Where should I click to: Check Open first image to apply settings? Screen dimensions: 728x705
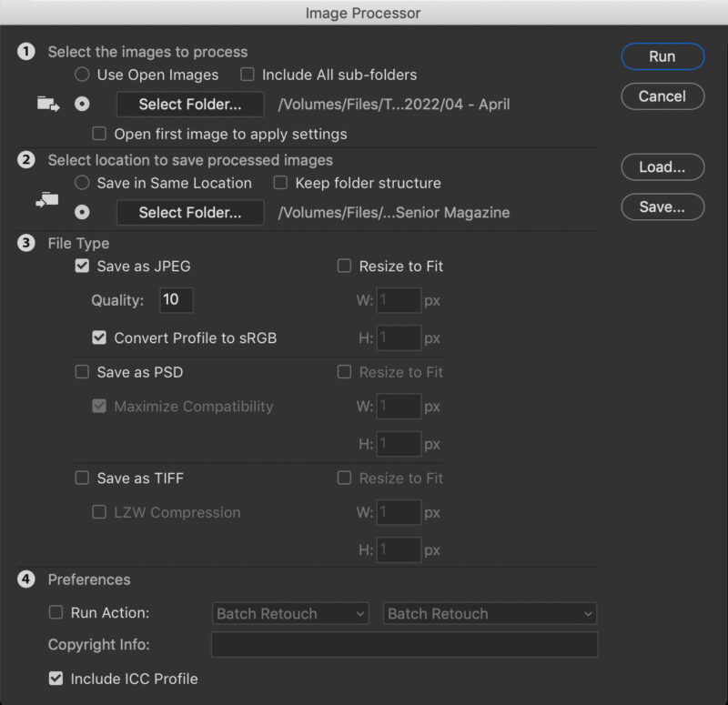pos(98,134)
